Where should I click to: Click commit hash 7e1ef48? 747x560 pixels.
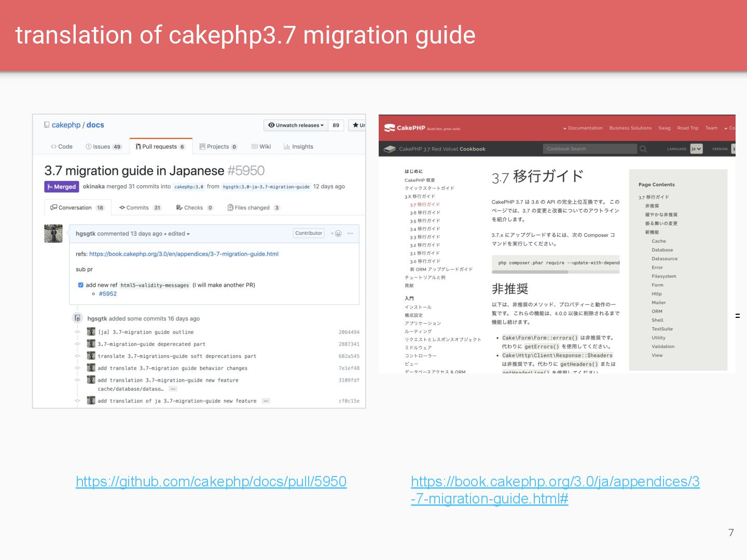(349, 368)
